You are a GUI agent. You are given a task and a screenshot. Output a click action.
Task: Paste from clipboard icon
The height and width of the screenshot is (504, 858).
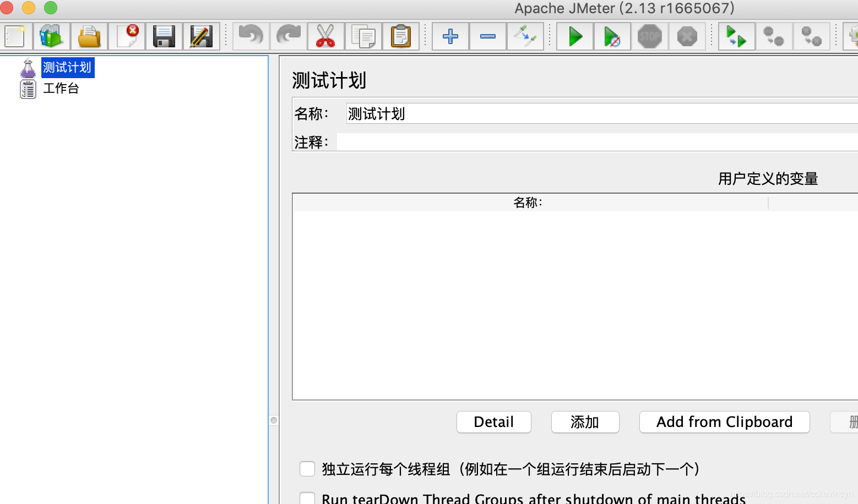click(x=401, y=37)
